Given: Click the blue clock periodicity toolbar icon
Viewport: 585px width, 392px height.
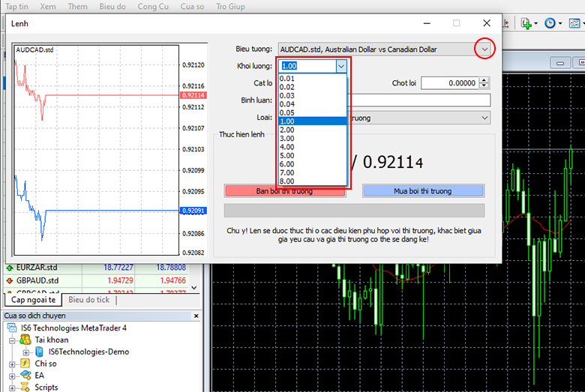Looking at the screenshot, I should pos(550,23).
